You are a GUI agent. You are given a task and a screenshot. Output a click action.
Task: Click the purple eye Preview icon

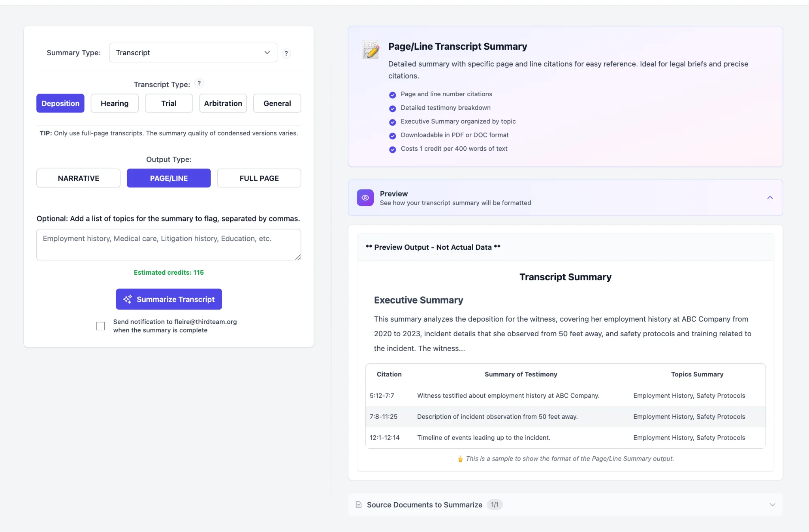pos(365,198)
